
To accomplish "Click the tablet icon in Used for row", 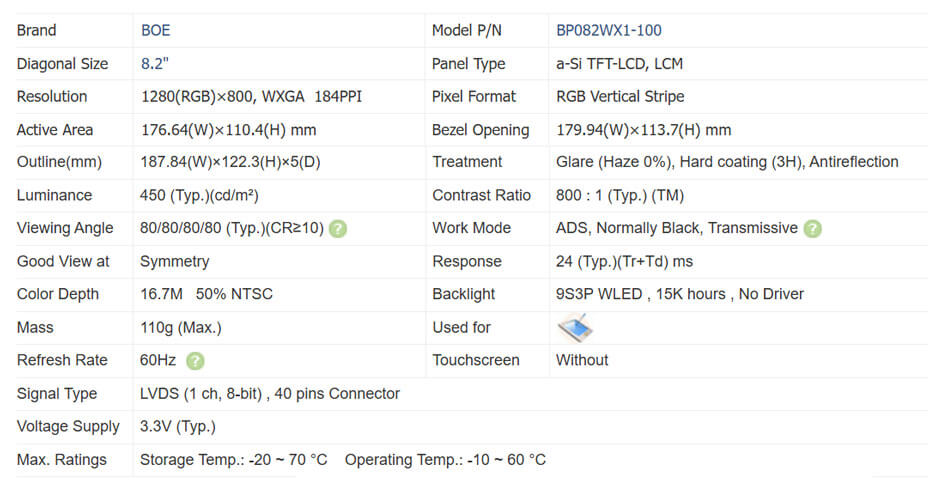I will (575, 327).
